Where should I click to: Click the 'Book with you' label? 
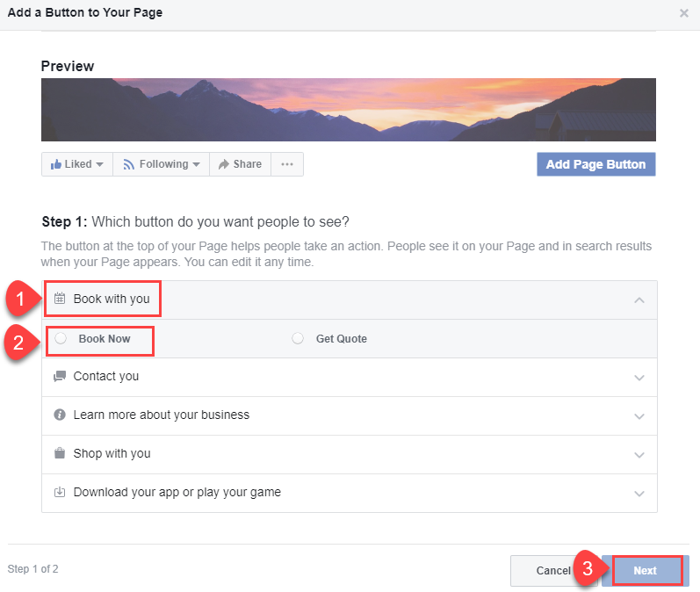pos(112,299)
